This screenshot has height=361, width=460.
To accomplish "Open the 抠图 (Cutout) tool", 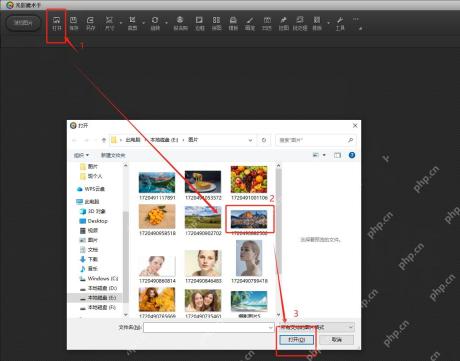I will tap(283, 24).
